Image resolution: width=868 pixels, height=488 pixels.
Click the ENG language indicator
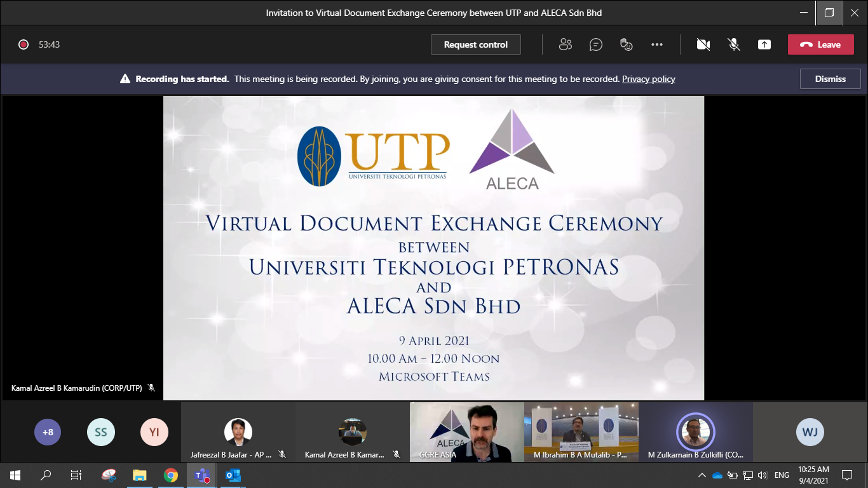point(782,475)
